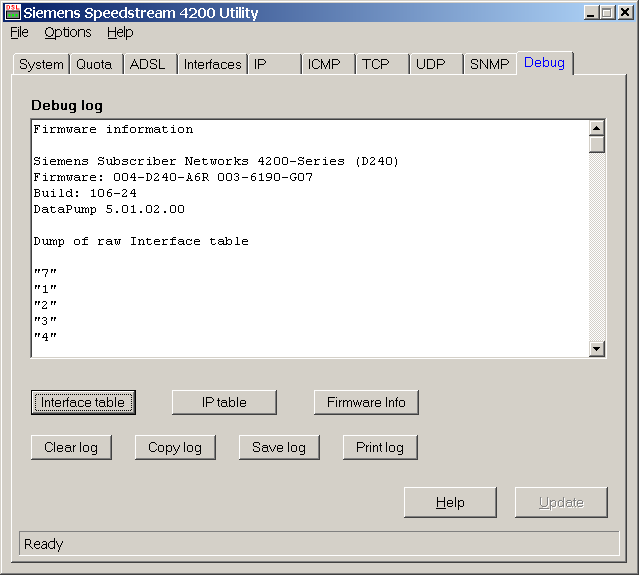Click the 'Ready' status bar text

43,544
